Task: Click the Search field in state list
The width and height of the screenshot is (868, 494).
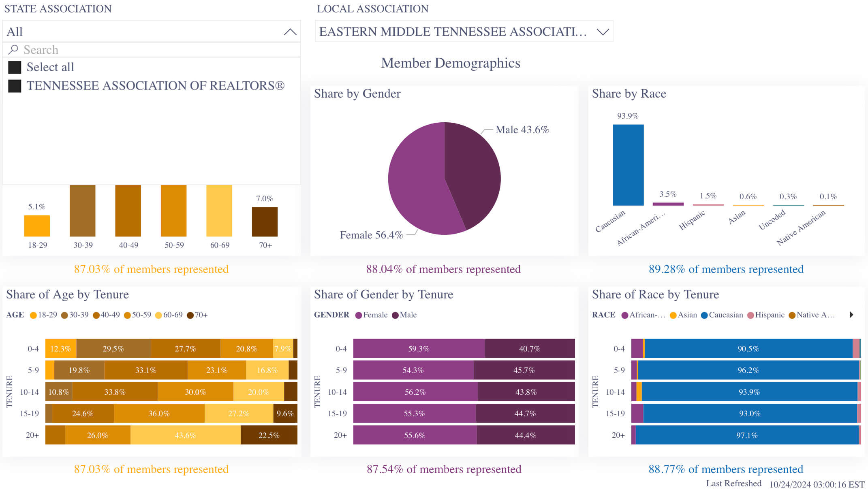Action: (152, 50)
